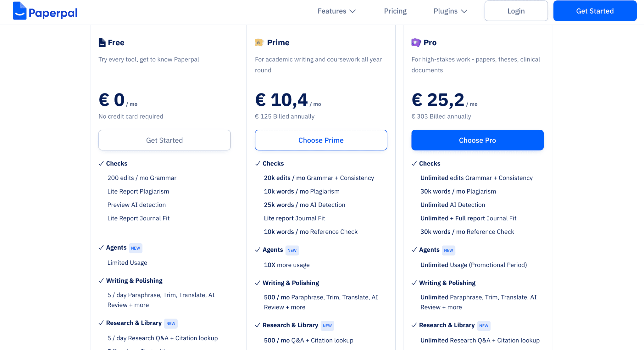Click '€ 125 Billed annually' text
Image resolution: width=644 pixels, height=350 pixels.
coord(285,116)
